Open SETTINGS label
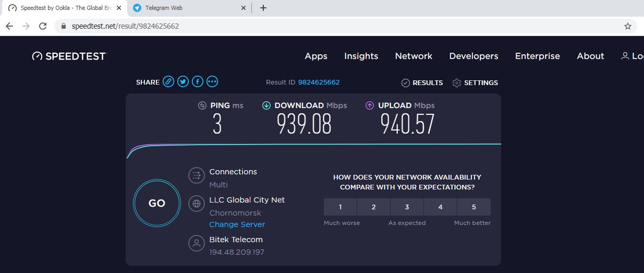 (x=481, y=82)
